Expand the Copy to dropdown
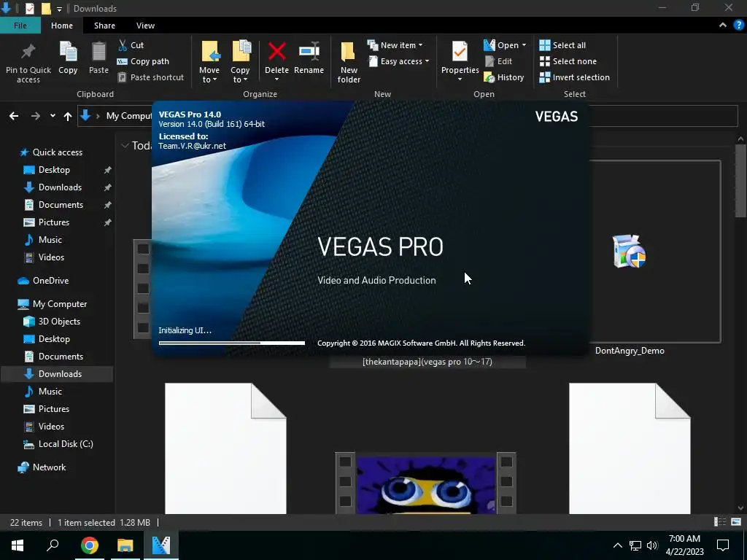The image size is (747, 560). point(240,75)
